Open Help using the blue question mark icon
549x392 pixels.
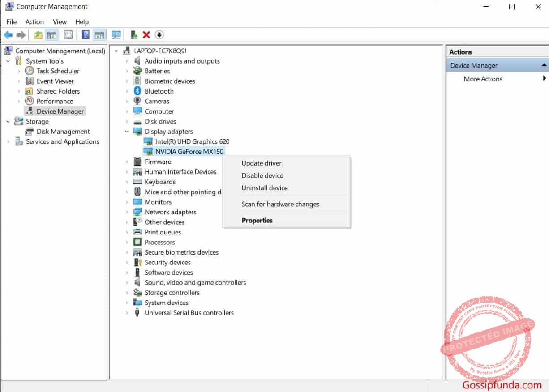(86, 34)
